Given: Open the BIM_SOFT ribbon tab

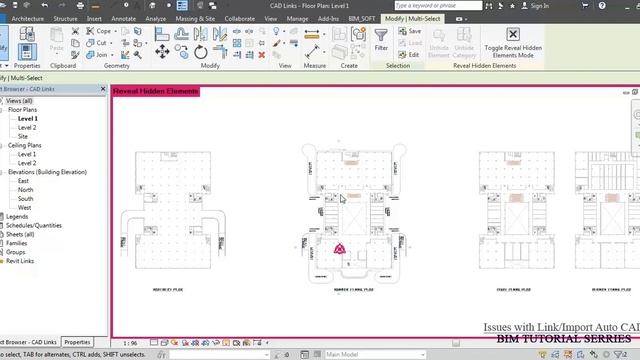Looking at the screenshot, I should 362,19.
